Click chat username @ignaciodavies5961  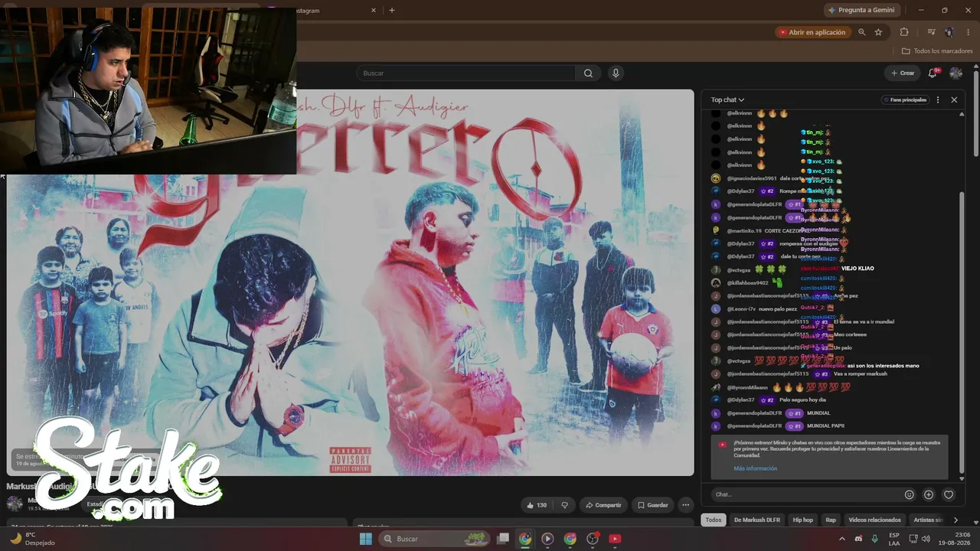point(752,178)
